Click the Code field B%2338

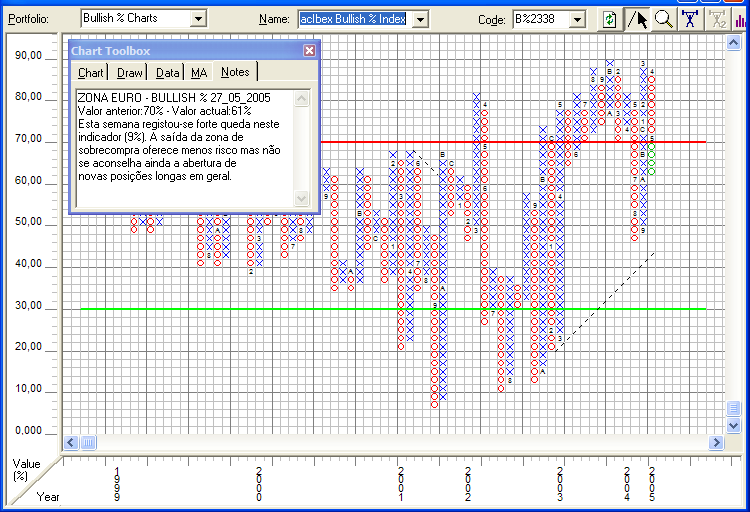[x=540, y=20]
